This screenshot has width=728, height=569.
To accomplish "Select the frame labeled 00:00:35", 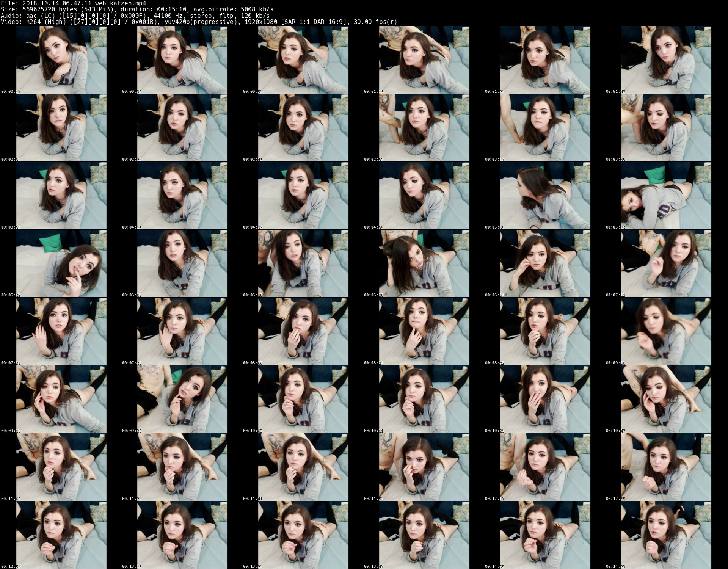I will tap(182, 60).
